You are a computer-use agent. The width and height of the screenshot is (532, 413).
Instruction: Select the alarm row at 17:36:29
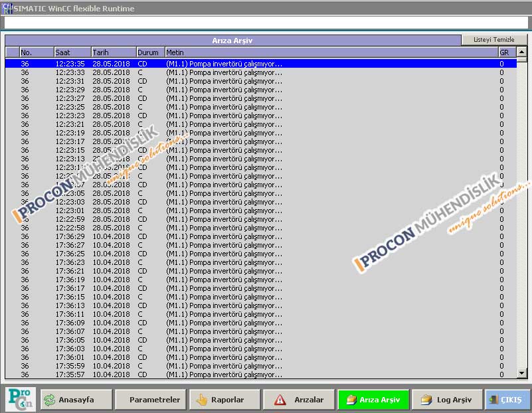tap(260, 236)
